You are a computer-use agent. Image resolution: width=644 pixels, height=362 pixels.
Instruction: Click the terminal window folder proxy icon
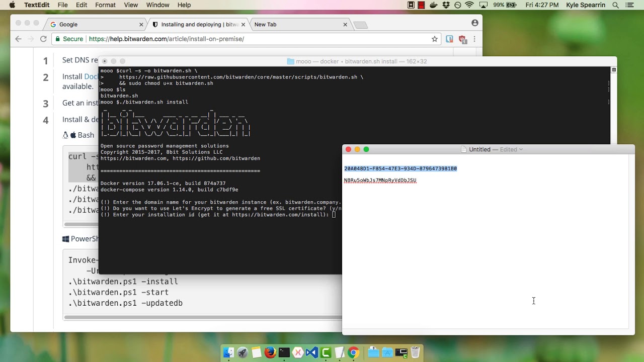(290, 61)
